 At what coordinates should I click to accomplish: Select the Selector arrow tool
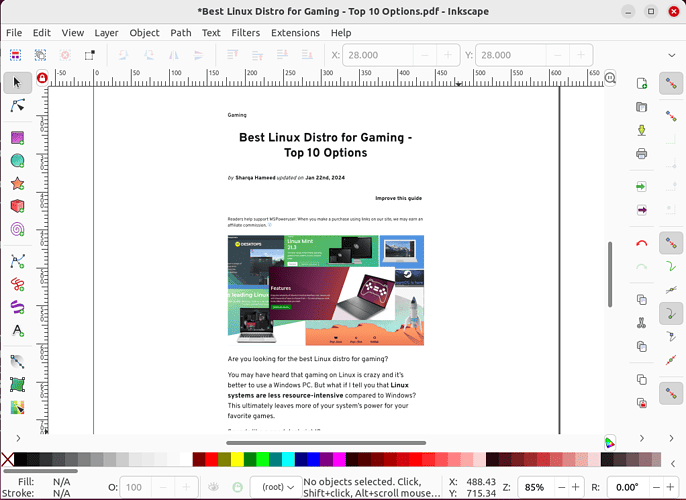17,83
